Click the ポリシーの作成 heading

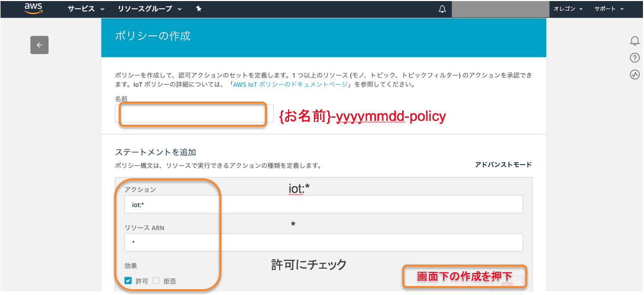coord(152,36)
